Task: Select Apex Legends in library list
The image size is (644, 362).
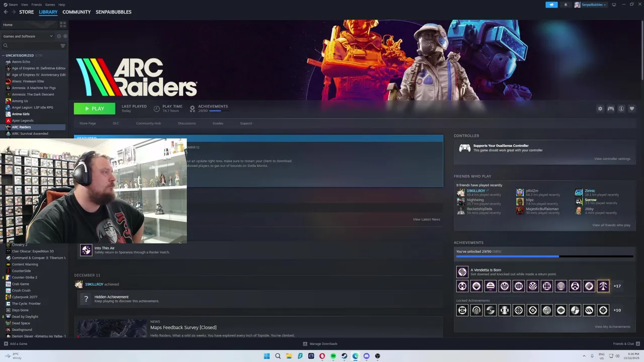Action: (23, 121)
